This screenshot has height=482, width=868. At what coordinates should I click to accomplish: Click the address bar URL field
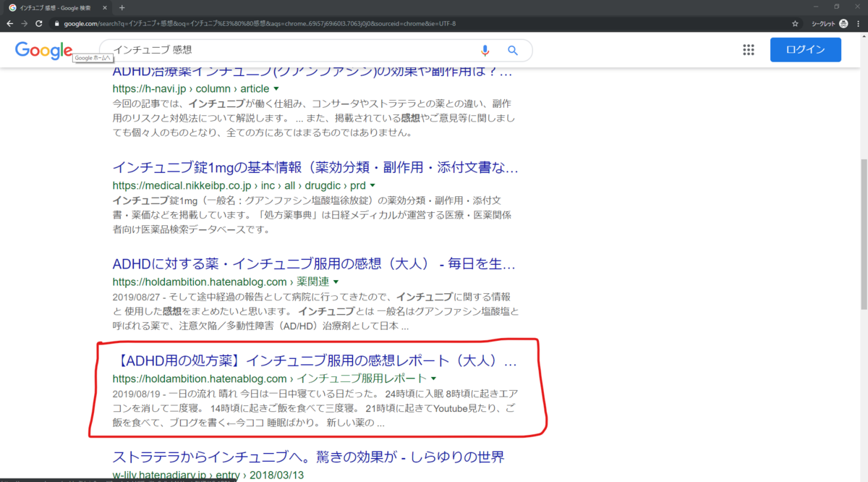pyautogui.click(x=420, y=23)
